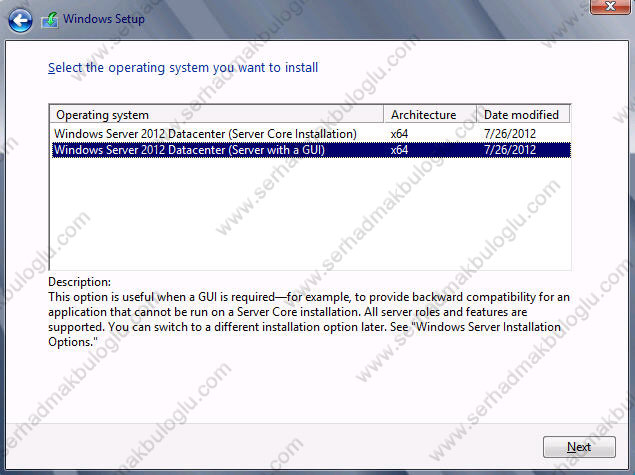Image resolution: width=635 pixels, height=475 pixels.
Task: Select the Server Core Installation row
Action: tap(311, 134)
